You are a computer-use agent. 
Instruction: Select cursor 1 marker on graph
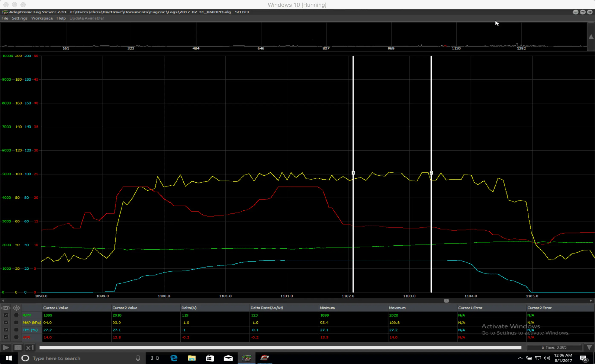pos(353,173)
